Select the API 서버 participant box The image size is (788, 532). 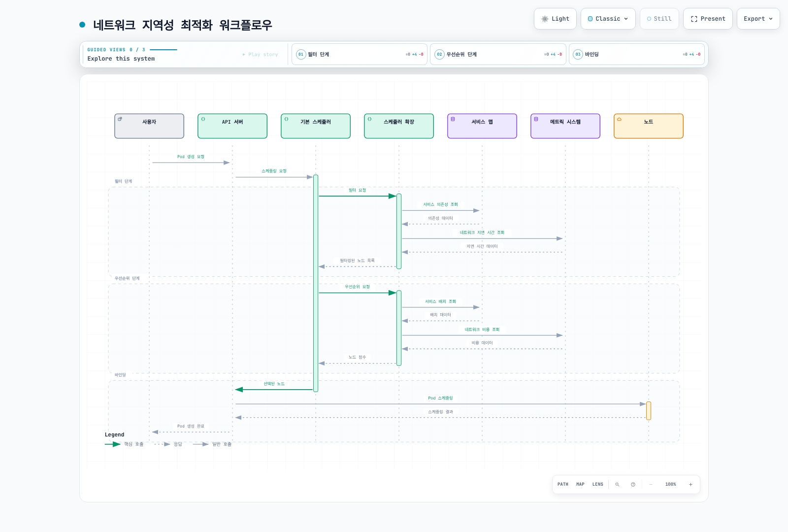click(232, 126)
